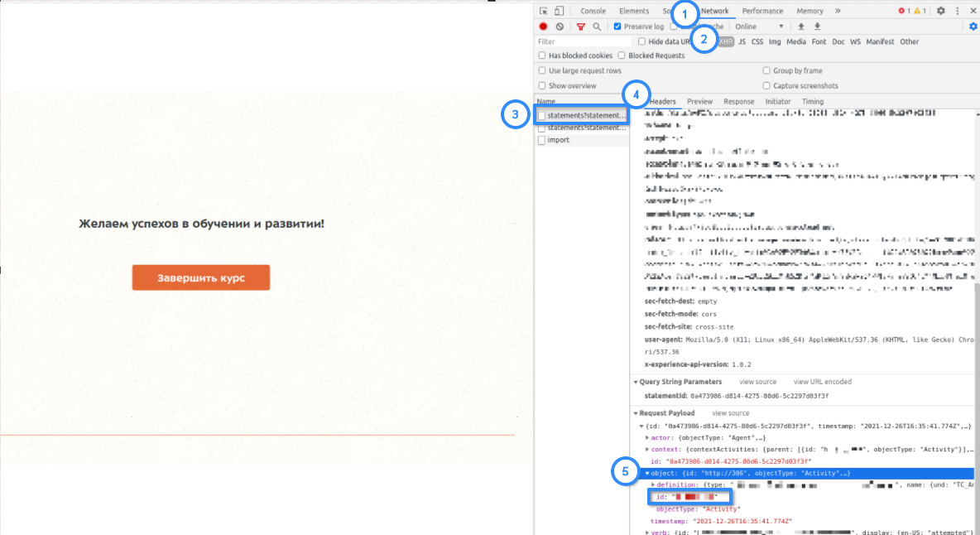The width and height of the screenshot is (980, 535).
Task: Click the red error count indicator
Action: [903, 11]
